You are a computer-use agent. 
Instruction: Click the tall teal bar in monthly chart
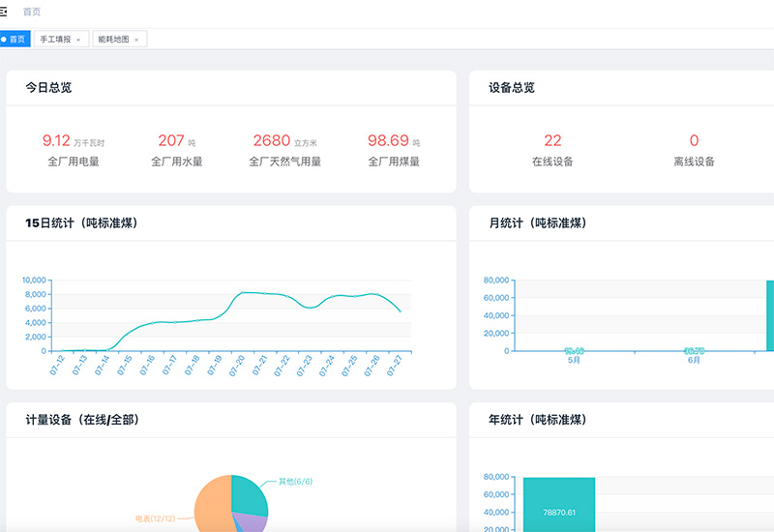coord(770,316)
